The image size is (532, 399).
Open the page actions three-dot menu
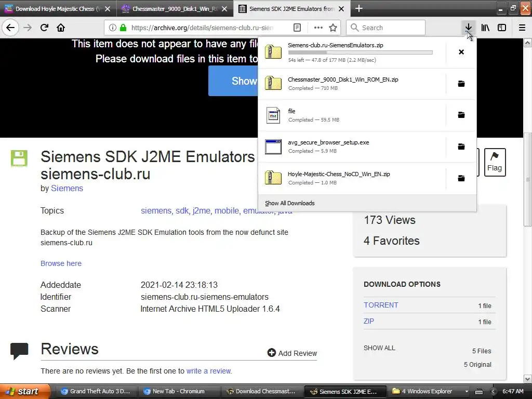(x=318, y=28)
